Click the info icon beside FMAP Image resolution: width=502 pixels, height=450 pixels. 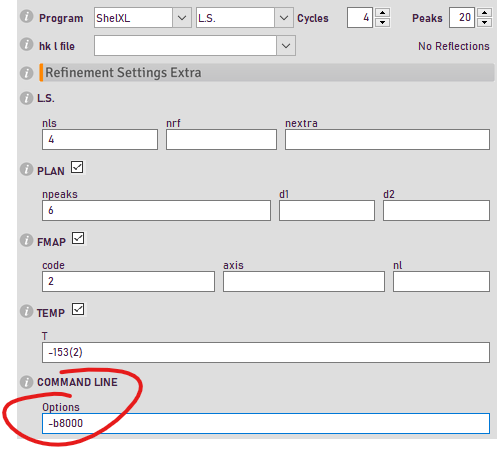pyautogui.click(x=27, y=240)
